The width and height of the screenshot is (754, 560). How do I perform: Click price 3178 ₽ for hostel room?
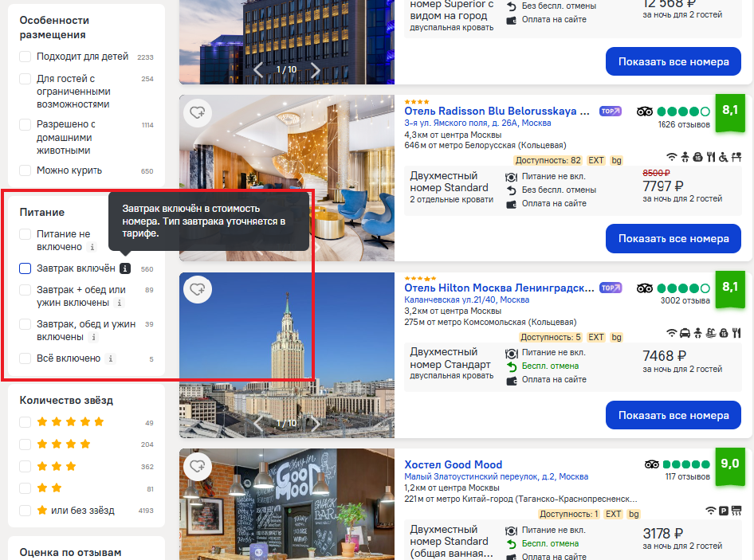[662, 534]
